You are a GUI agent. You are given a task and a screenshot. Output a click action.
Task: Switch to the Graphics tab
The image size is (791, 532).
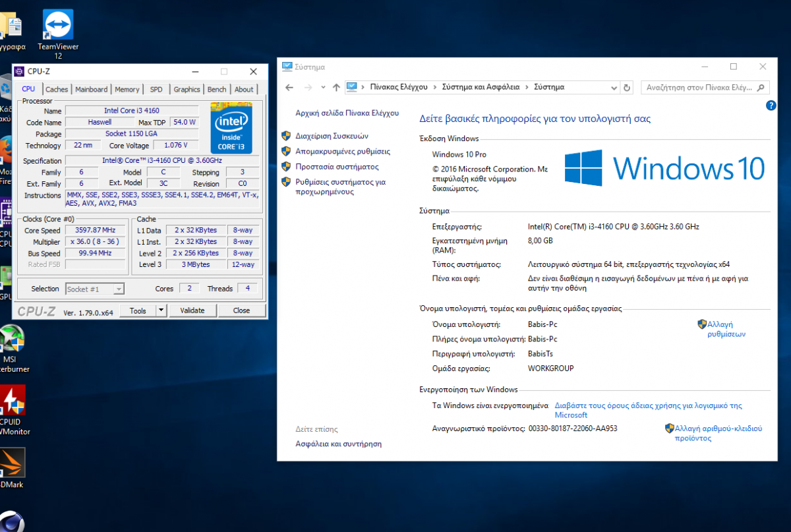click(187, 90)
